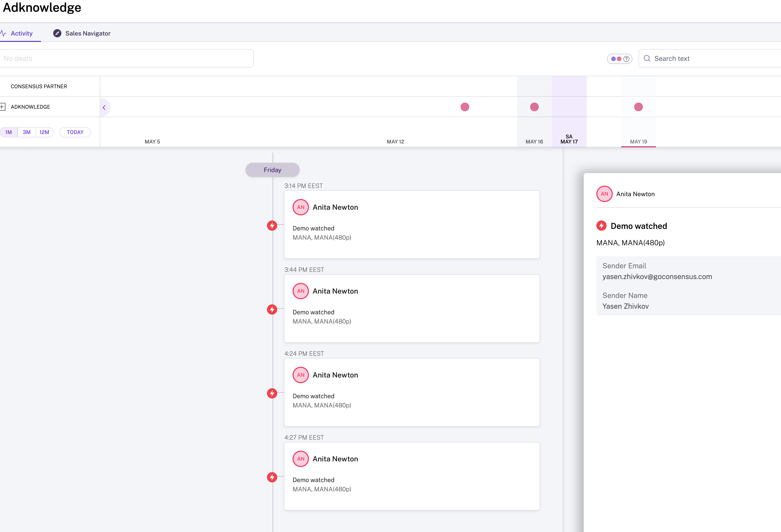Click the Demo watched lightning icon in detail panel
The height and width of the screenshot is (532, 781).
coord(601,226)
